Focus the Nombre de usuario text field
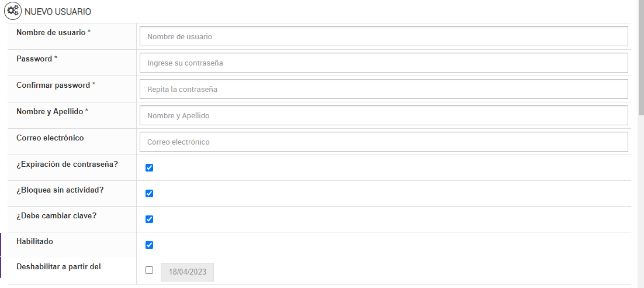The height and width of the screenshot is (288, 644). point(383,36)
